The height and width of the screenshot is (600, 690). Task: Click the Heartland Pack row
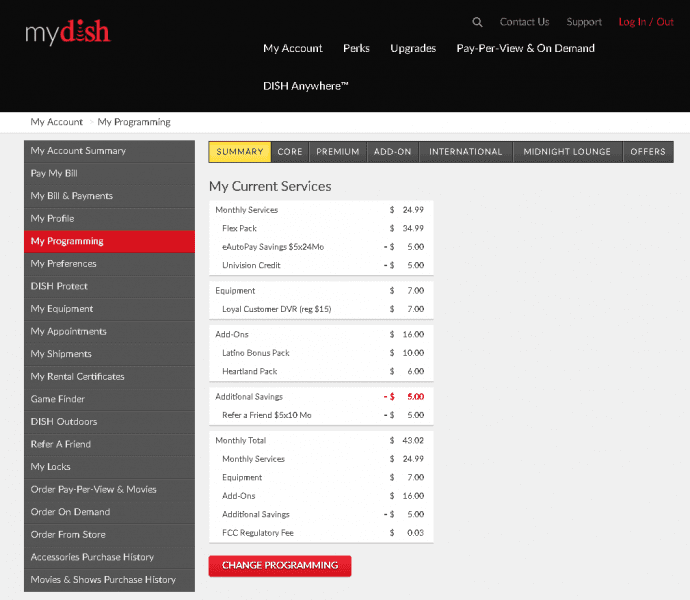(321, 372)
